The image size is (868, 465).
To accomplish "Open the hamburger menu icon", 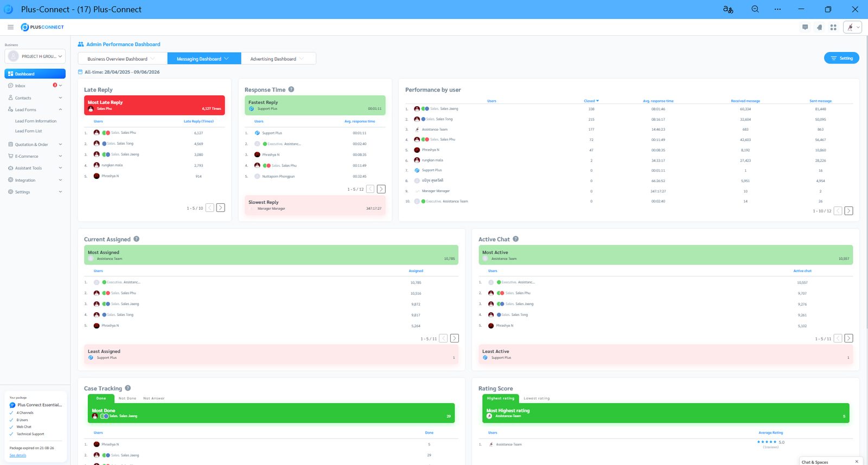I will [10, 27].
